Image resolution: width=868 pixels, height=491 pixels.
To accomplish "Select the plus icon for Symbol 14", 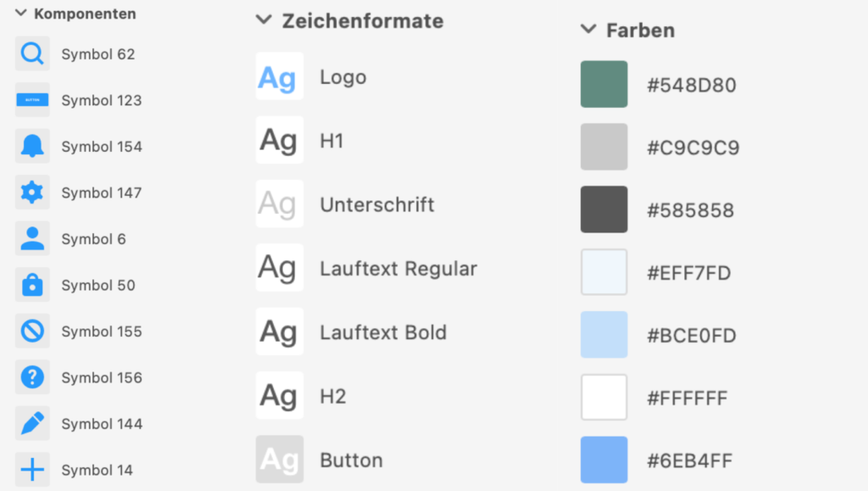I will coord(32,470).
